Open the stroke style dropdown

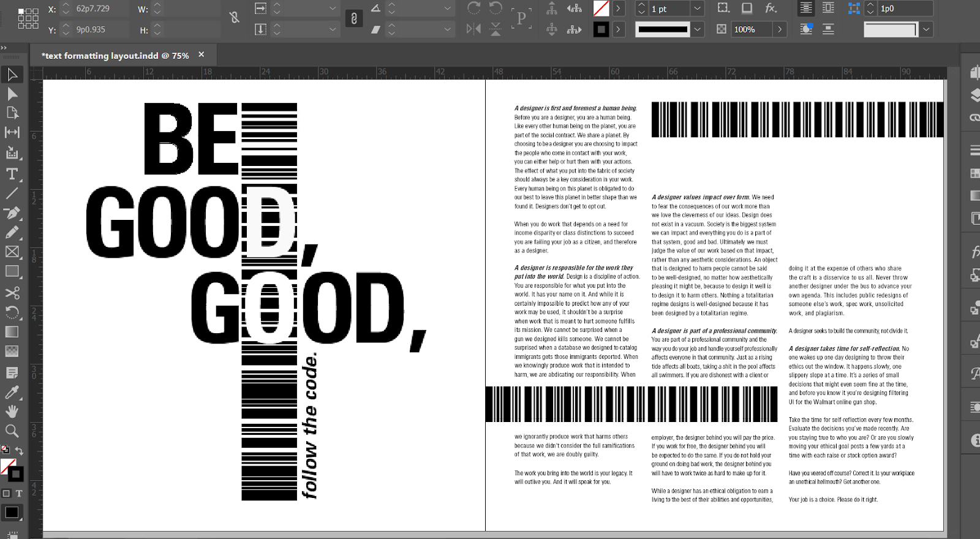[697, 29]
